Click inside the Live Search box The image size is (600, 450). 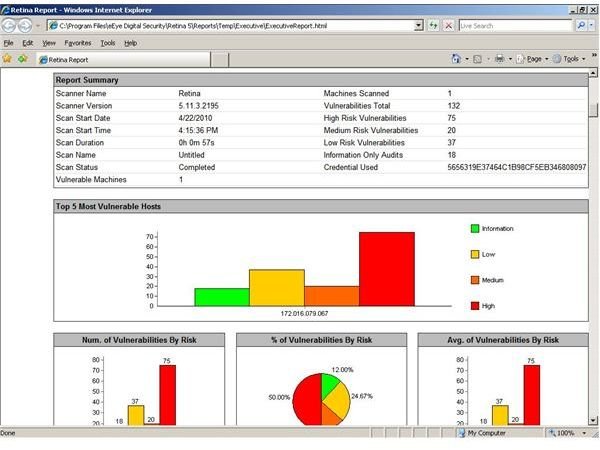[x=515, y=26]
